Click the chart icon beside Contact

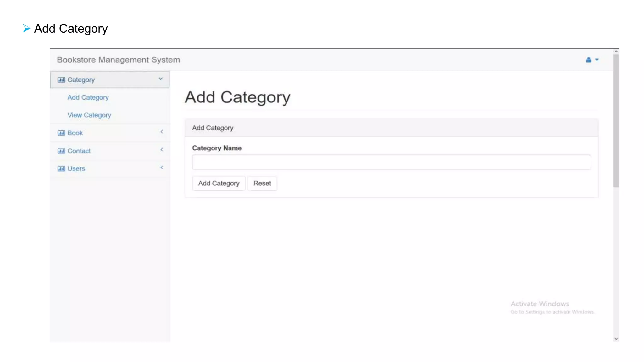click(61, 151)
